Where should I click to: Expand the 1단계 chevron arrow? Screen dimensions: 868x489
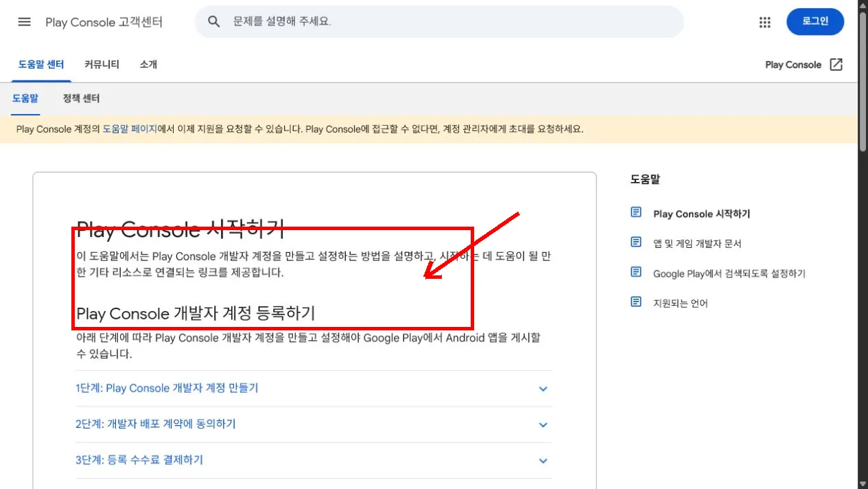[x=543, y=389]
